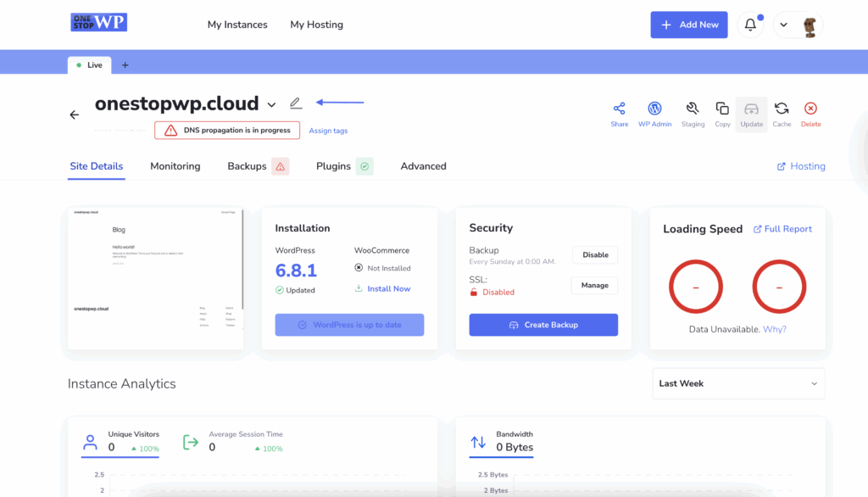Image resolution: width=868 pixels, height=497 pixels.
Task: Click the Add New button
Action: point(689,25)
